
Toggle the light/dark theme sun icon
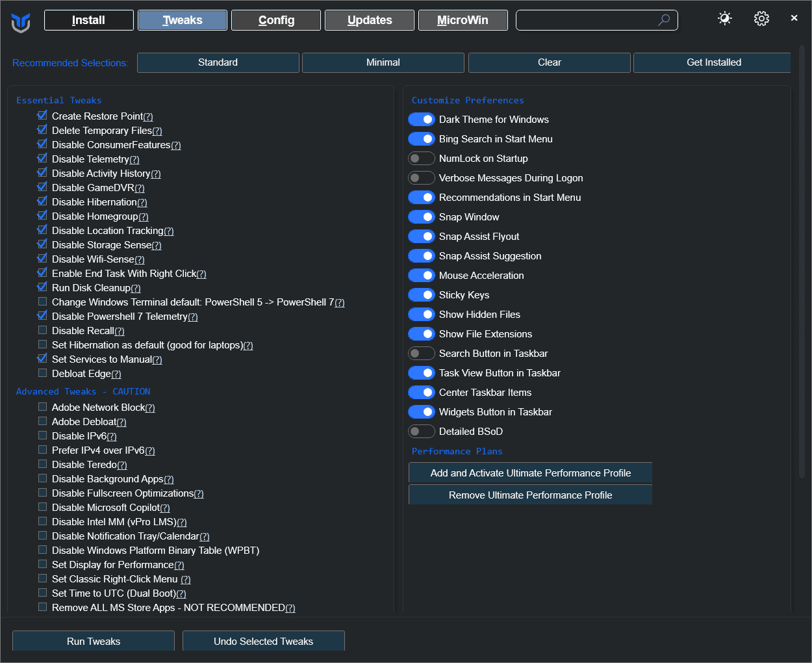click(725, 19)
